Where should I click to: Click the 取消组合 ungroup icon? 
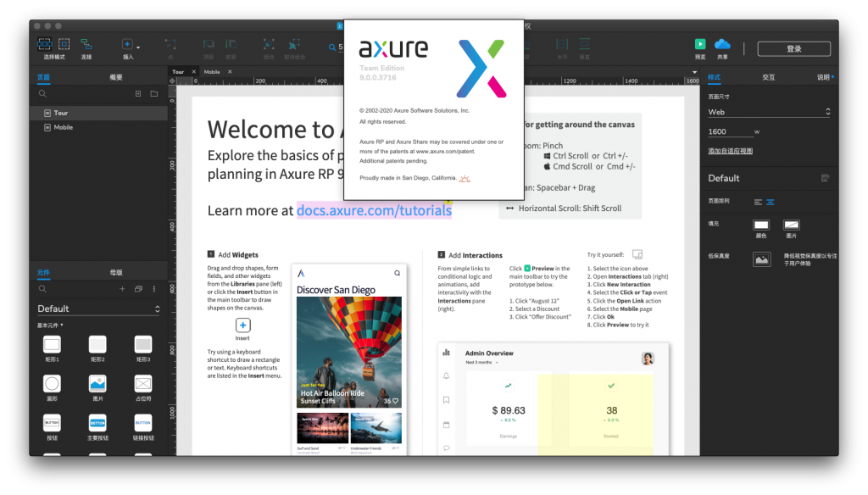[x=294, y=44]
